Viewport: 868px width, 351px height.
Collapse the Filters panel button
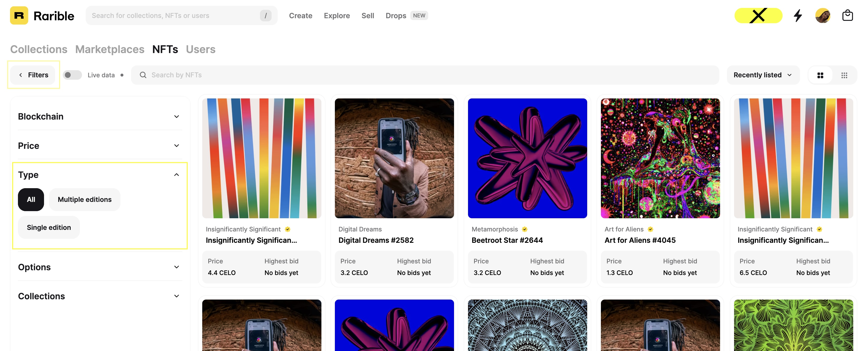coord(33,75)
